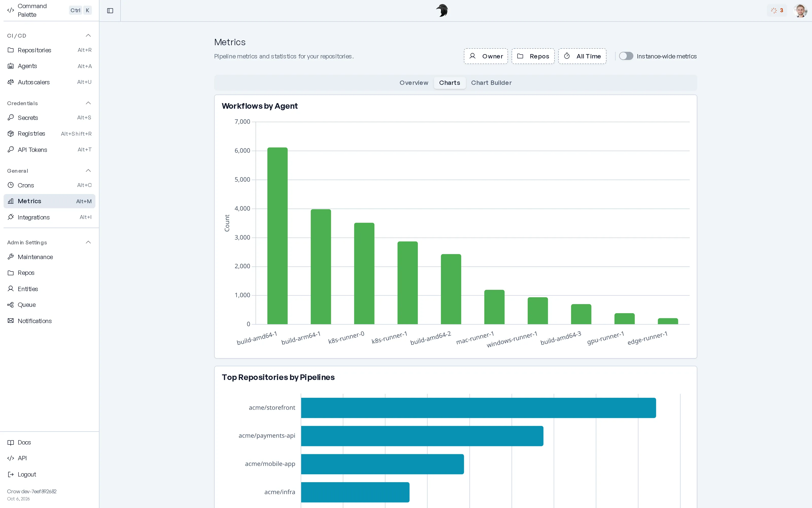Viewport: 812px width, 508px height.
Task: Go to Autoscalers in the sidebar
Action: click(x=49, y=82)
